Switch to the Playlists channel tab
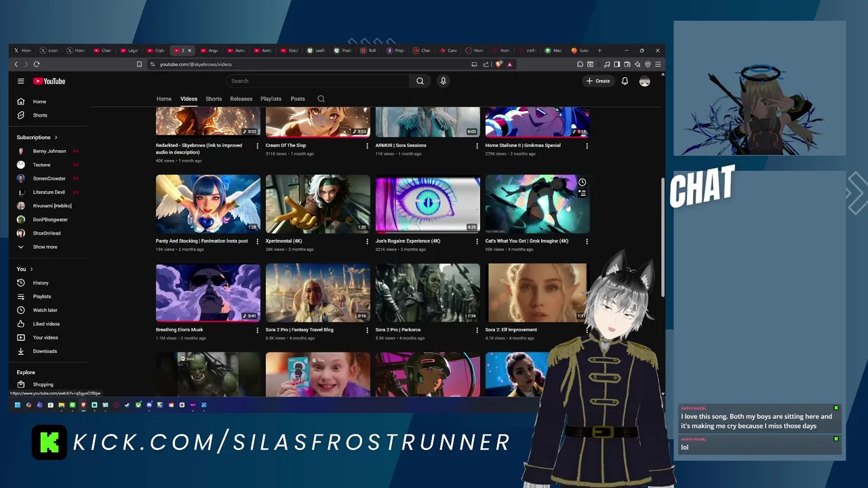The height and width of the screenshot is (488, 868). (x=271, y=99)
